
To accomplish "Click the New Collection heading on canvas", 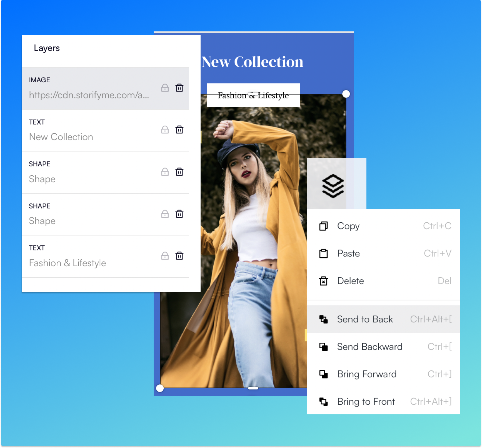I will [x=252, y=62].
